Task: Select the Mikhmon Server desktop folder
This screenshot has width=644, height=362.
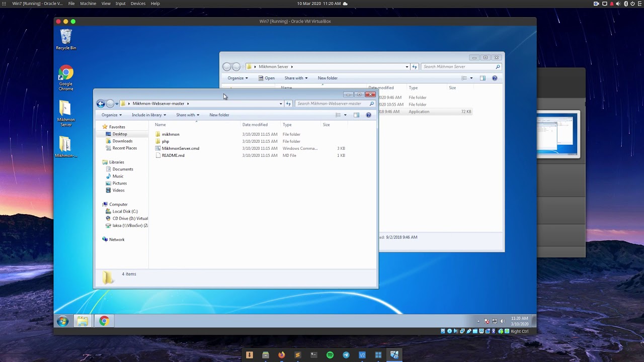Action: click(x=66, y=114)
